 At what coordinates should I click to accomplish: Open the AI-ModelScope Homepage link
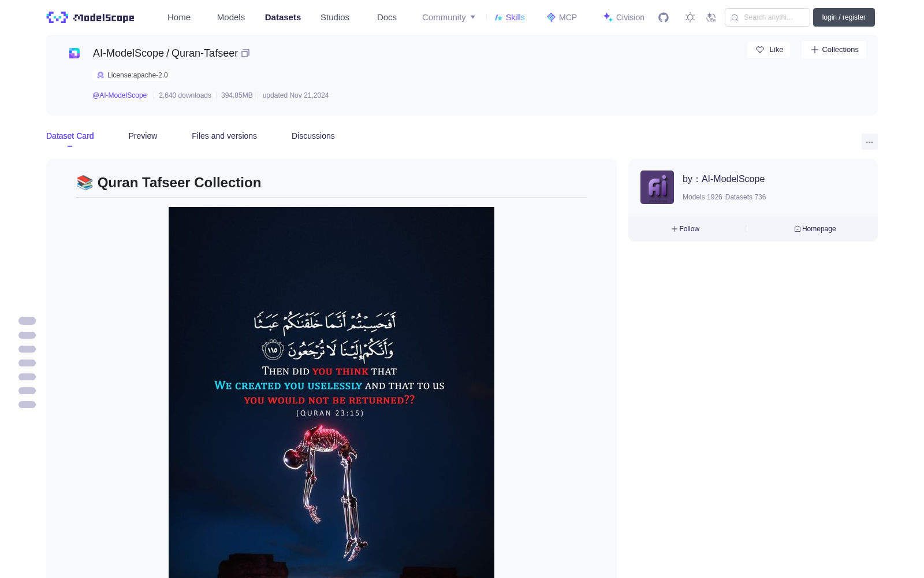pyautogui.click(x=815, y=229)
